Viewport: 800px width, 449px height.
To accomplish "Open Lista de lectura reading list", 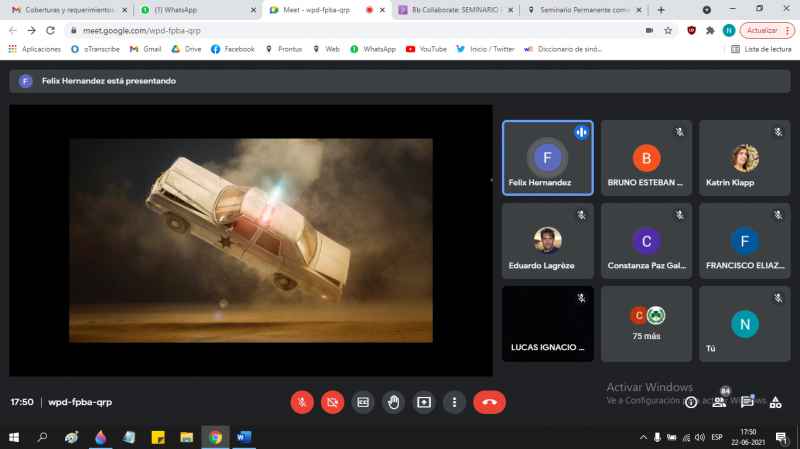I will point(761,49).
